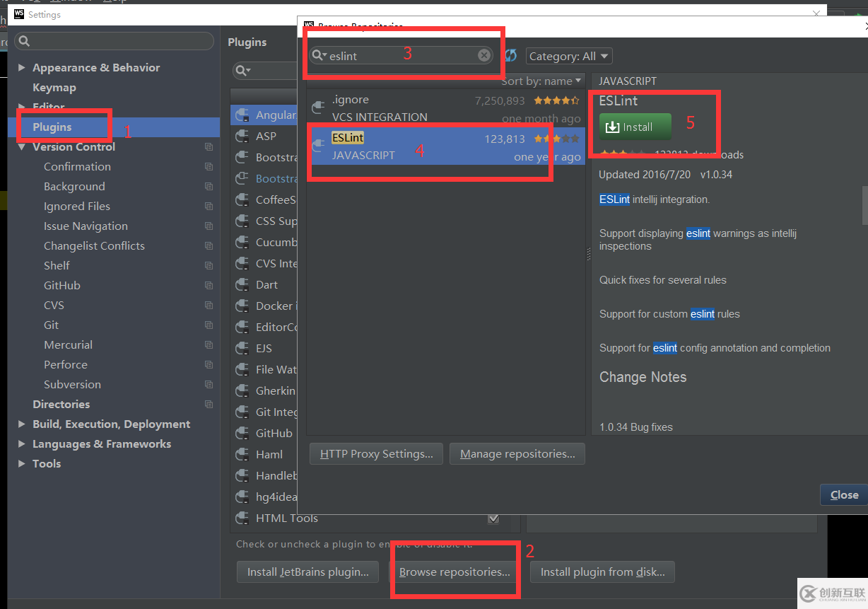Click the Cucumb plugin icon

[x=242, y=242]
